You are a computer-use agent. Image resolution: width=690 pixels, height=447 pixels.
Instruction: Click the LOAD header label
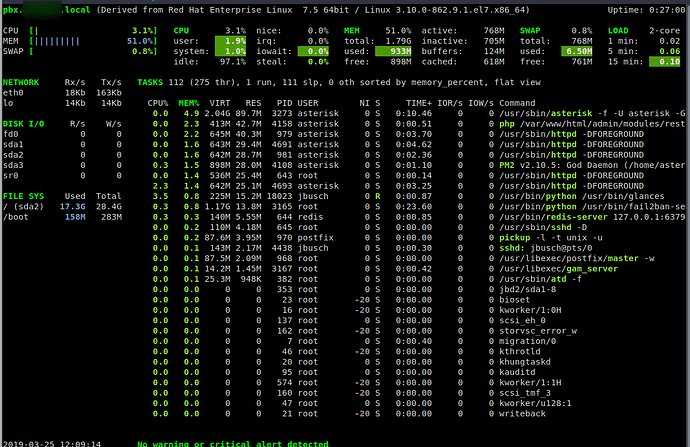pos(618,30)
